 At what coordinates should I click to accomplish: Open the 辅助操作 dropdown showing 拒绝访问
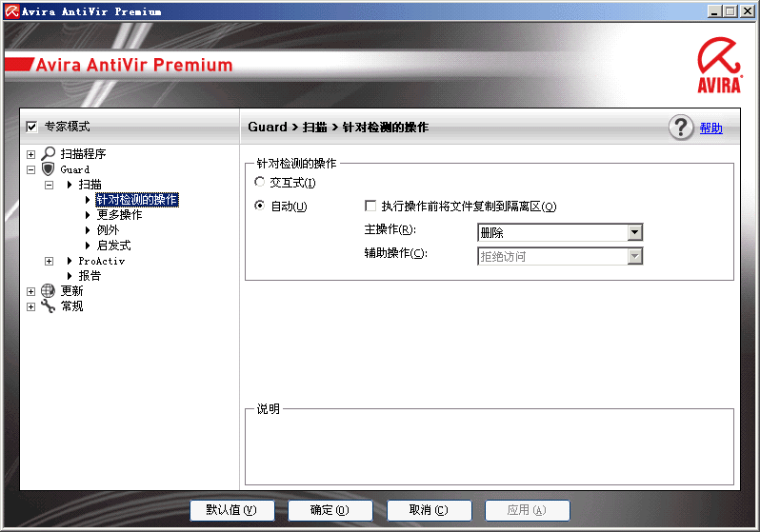(560, 256)
